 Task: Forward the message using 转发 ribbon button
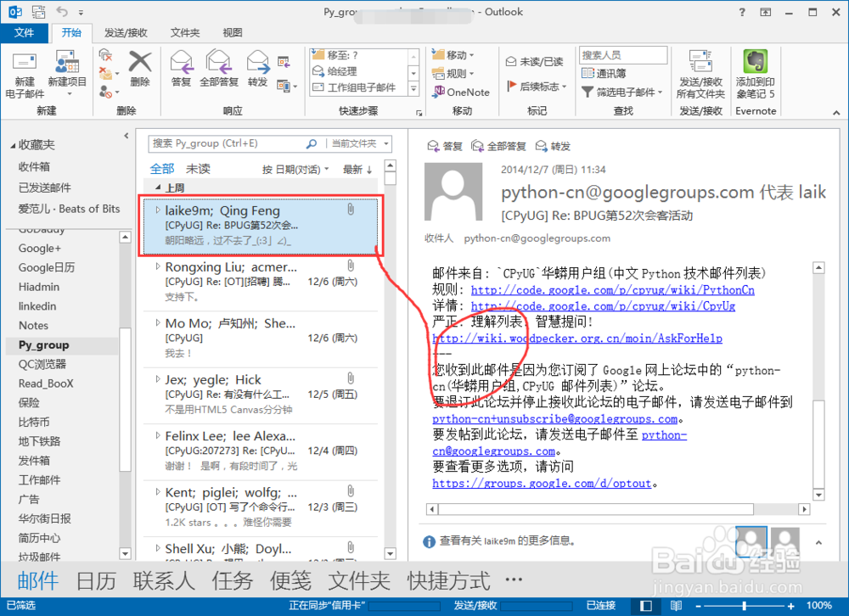click(258, 70)
